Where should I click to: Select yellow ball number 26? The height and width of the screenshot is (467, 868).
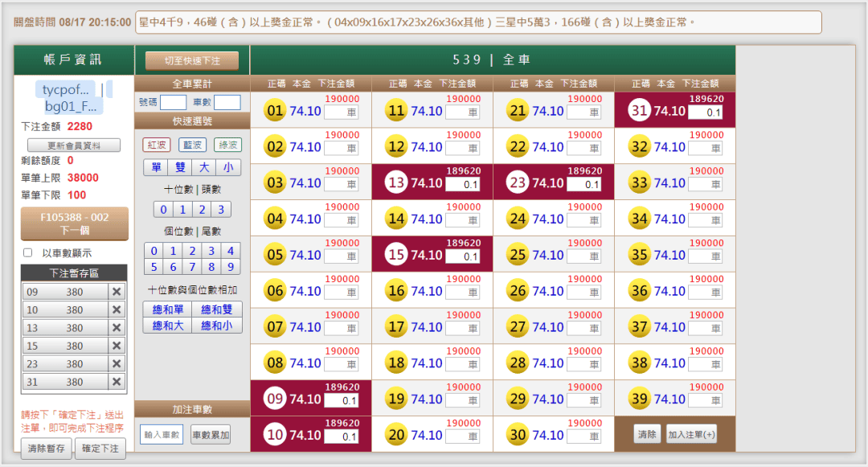coord(518,291)
